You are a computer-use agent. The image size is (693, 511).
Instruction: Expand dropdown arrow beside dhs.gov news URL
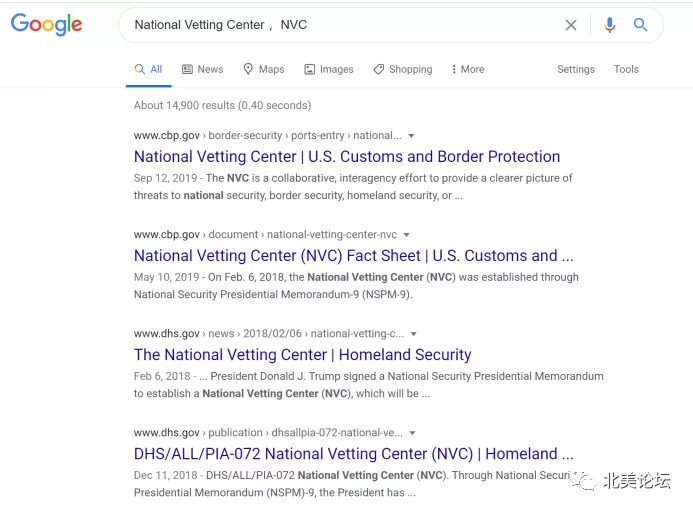click(413, 334)
